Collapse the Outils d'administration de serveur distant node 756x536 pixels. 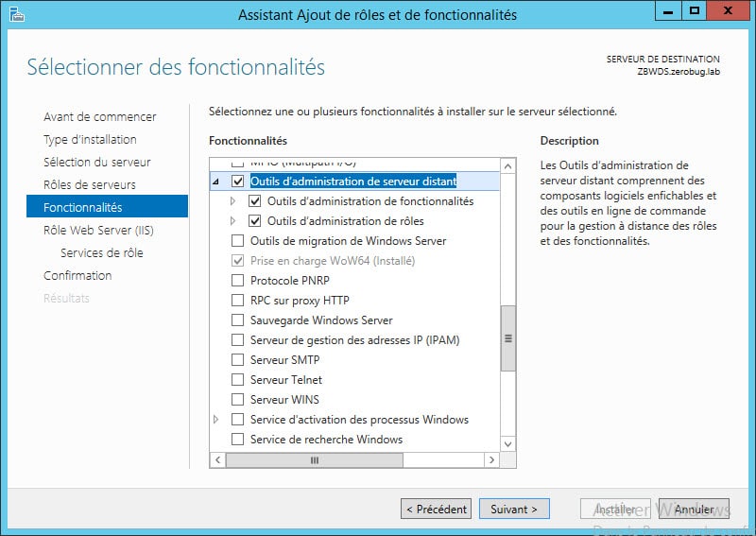216,182
